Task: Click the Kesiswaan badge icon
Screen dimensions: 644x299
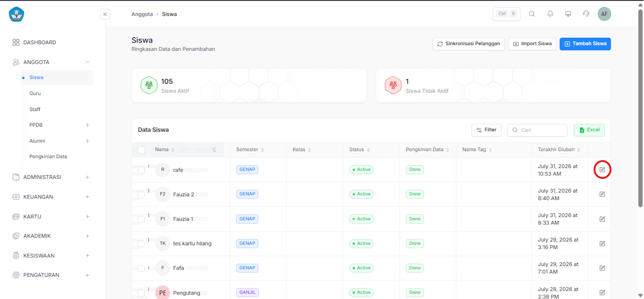Action: [x=16, y=256]
